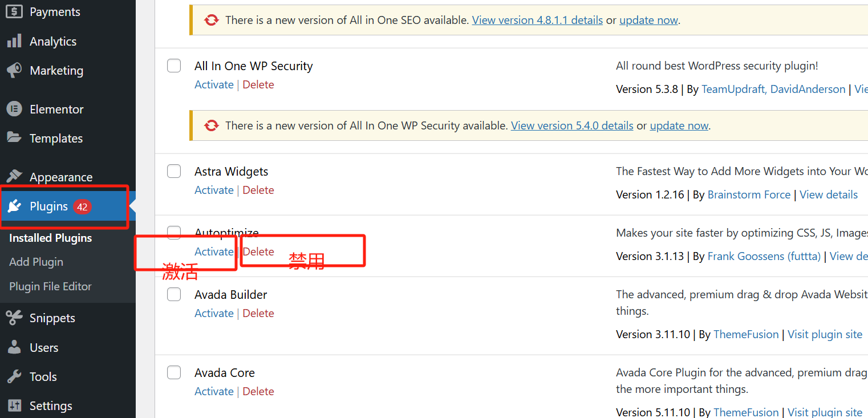Open the Plugin File Editor submenu
The width and height of the screenshot is (868, 418).
(x=50, y=286)
